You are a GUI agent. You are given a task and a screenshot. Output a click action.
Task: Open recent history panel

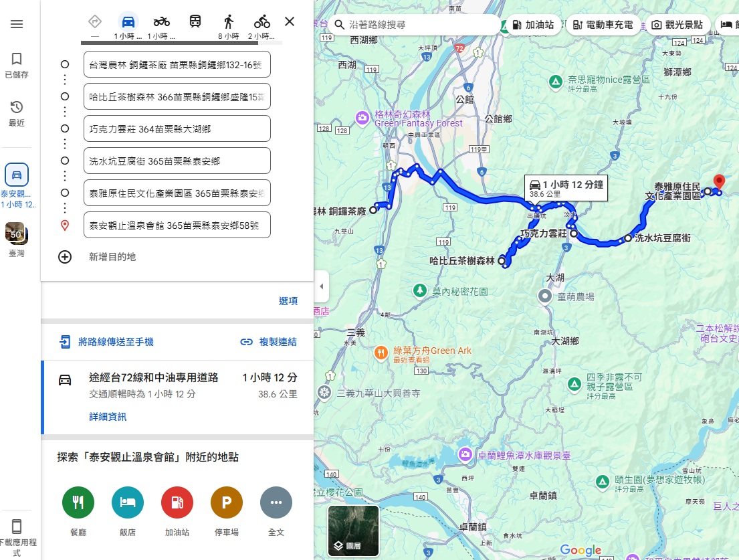click(x=17, y=113)
